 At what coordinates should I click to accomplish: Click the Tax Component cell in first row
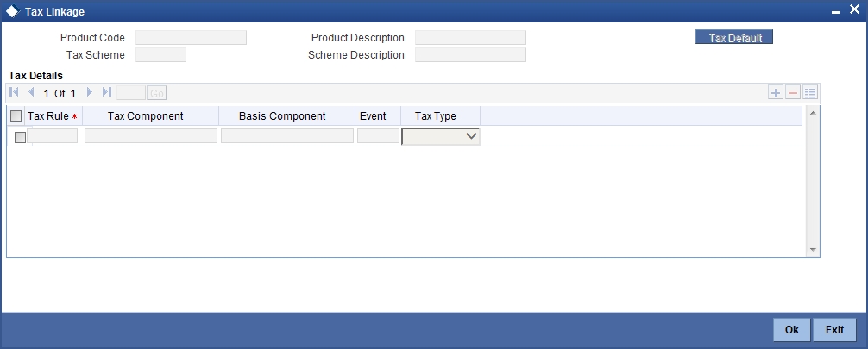[x=151, y=136]
